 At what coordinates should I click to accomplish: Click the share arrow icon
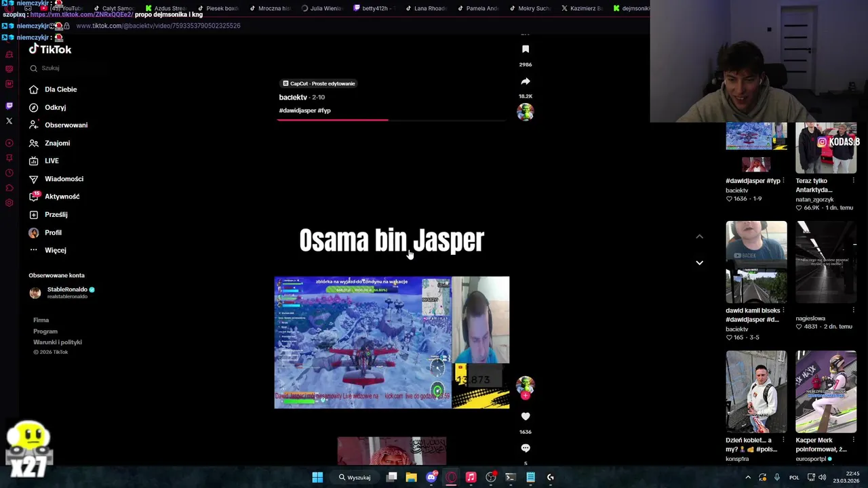526,81
